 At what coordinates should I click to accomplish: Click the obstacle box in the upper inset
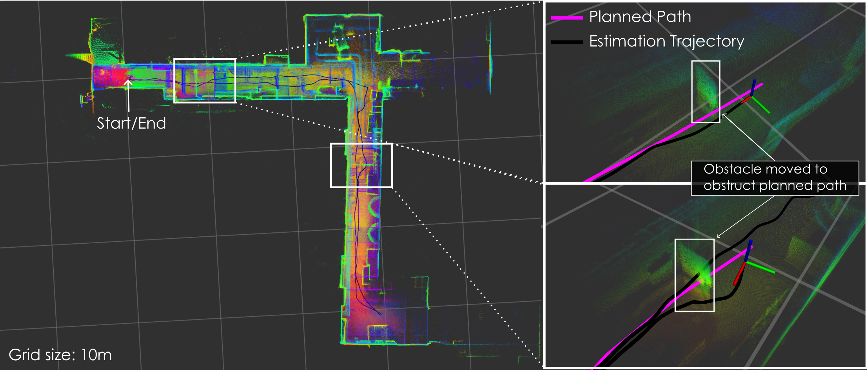tap(706, 92)
